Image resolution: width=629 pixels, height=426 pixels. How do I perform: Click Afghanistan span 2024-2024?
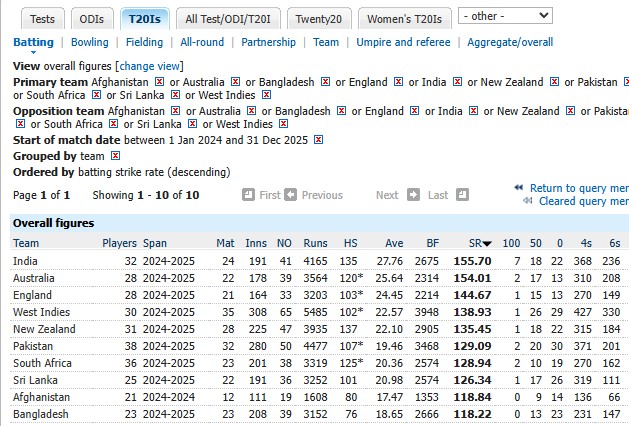[169, 397]
